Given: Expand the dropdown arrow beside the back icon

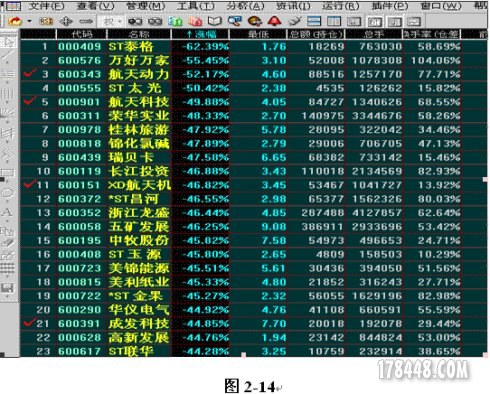Looking at the screenshot, I should pyautogui.click(x=29, y=22).
